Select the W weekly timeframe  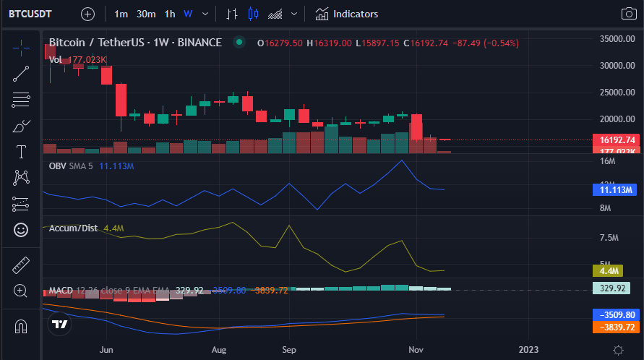(188, 14)
